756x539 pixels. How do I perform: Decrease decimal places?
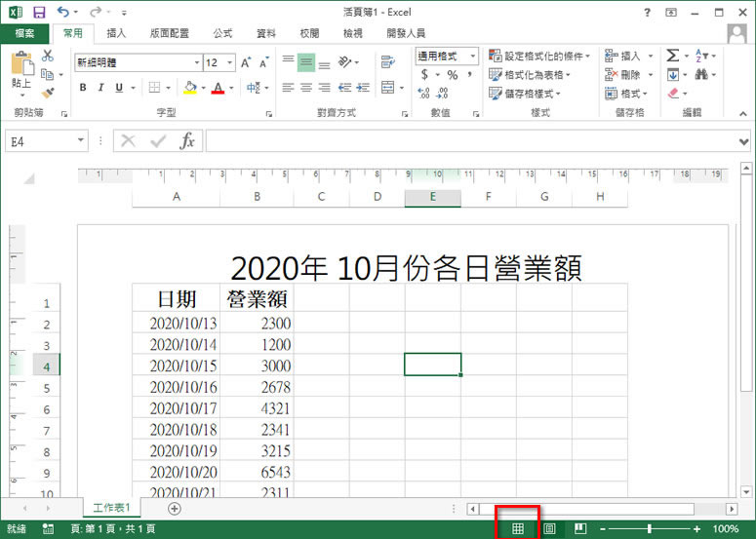443,93
